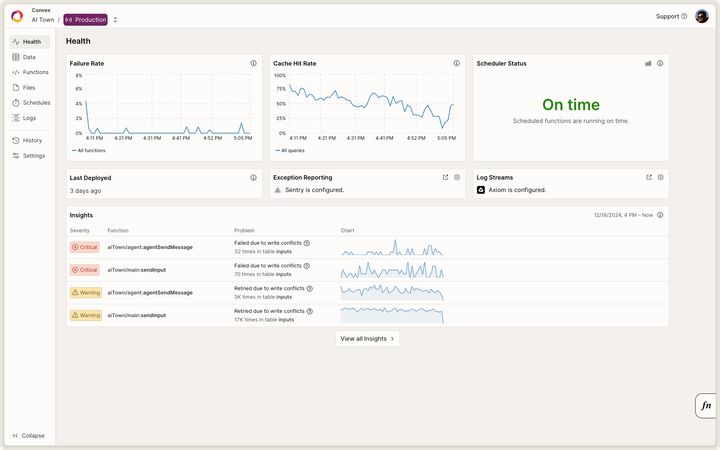This screenshot has height=450, width=720.
Task: Click the Axiom is configured text
Action: click(517, 190)
